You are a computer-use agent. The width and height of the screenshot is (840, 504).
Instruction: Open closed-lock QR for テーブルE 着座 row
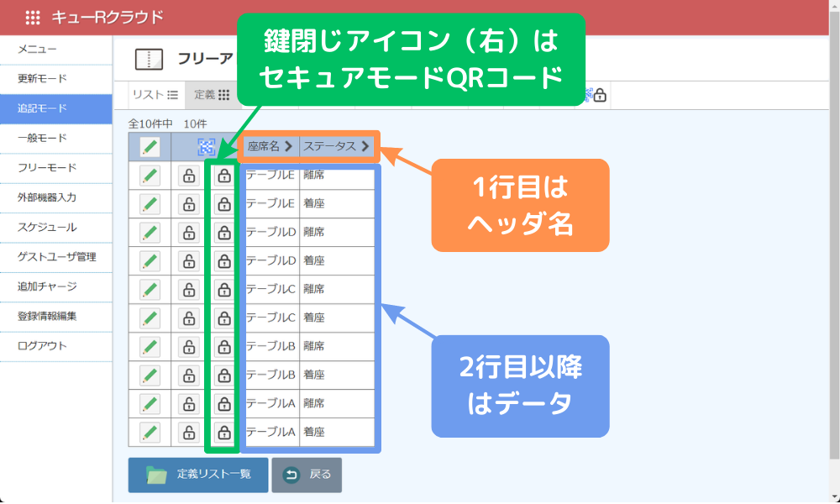tap(224, 204)
